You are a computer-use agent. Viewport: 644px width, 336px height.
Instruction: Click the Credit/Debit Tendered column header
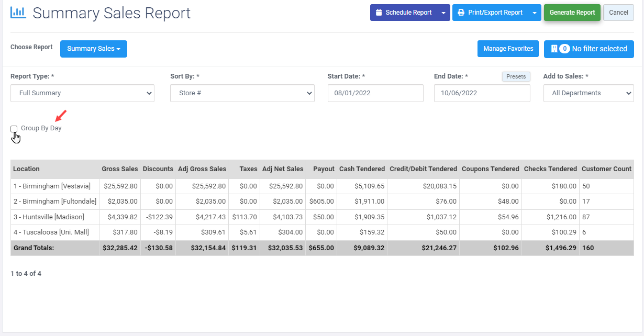(423, 169)
